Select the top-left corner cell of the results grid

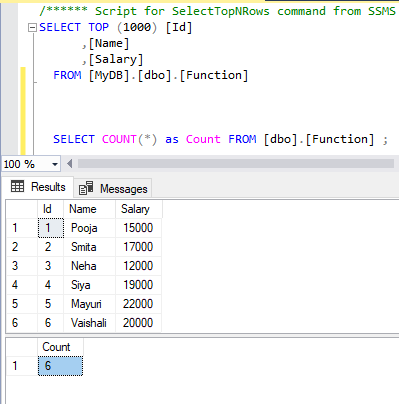coord(22,209)
